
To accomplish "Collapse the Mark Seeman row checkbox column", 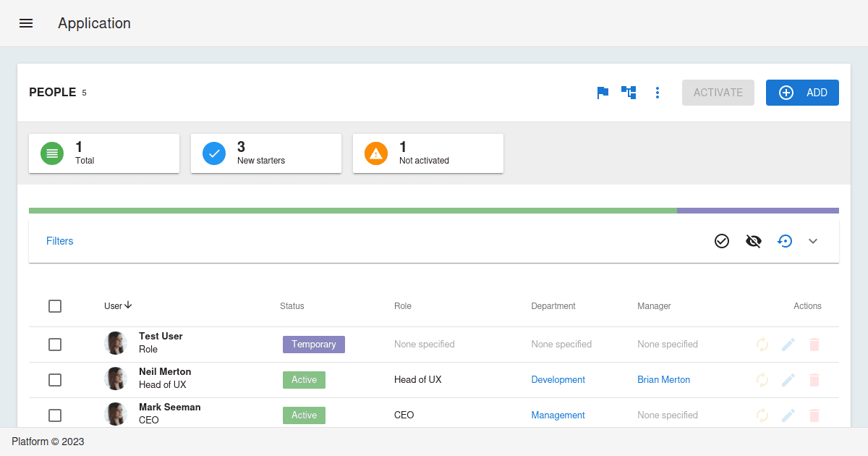I will (55, 415).
